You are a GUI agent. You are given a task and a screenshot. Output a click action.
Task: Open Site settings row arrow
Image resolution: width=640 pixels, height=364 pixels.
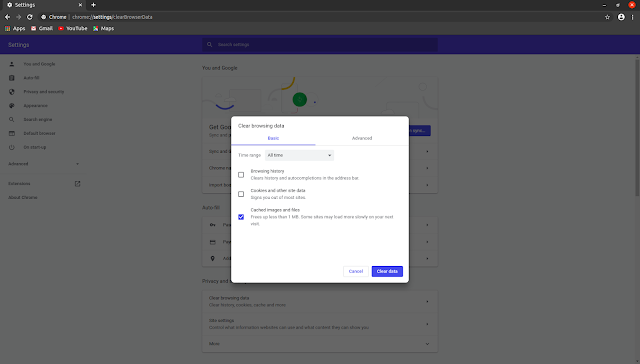click(427, 324)
